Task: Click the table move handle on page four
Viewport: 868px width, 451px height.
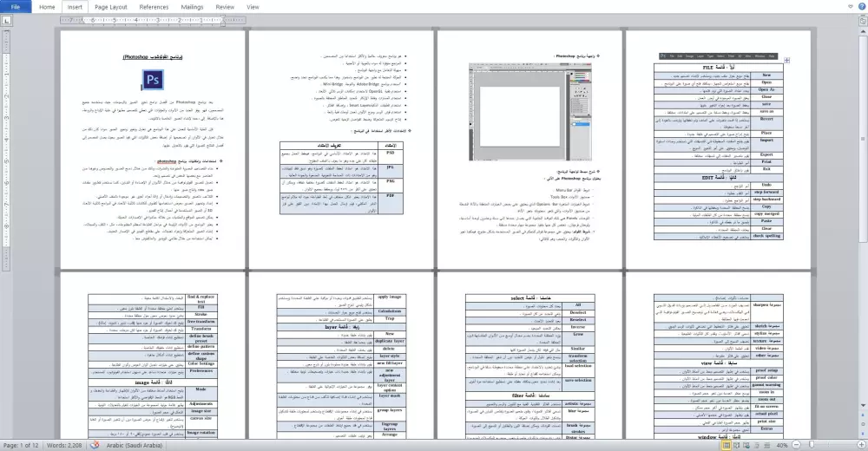Action: pos(786,61)
